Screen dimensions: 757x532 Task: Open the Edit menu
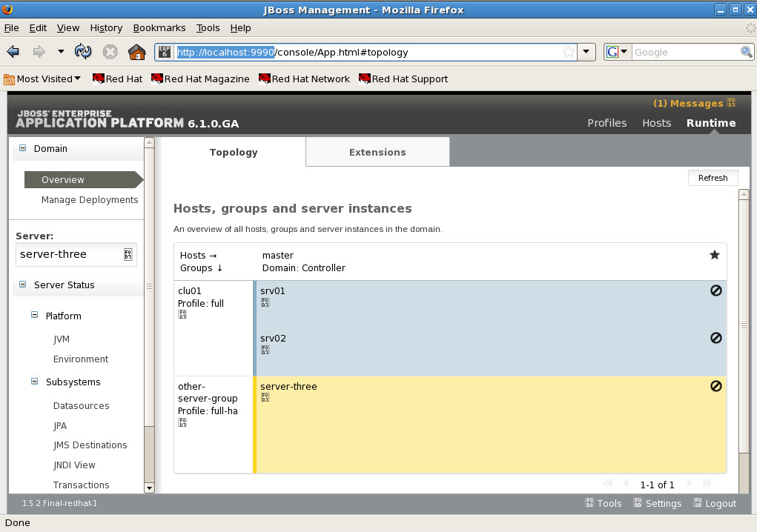click(38, 28)
